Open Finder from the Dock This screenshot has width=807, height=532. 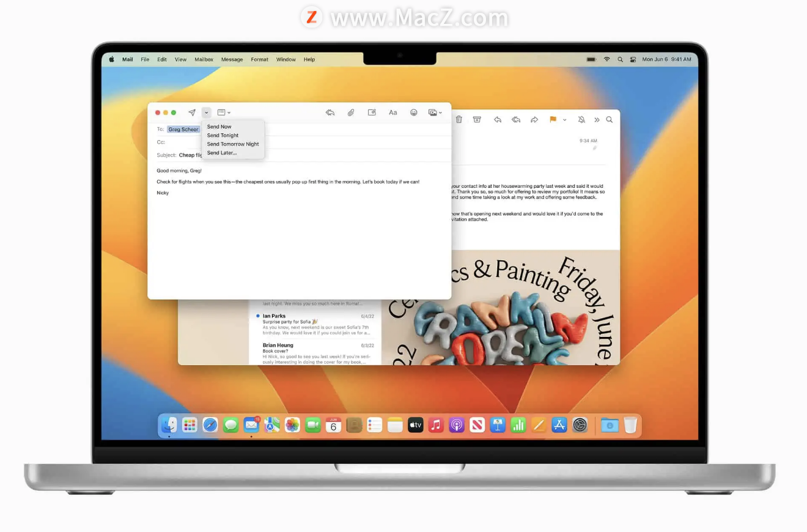169,424
